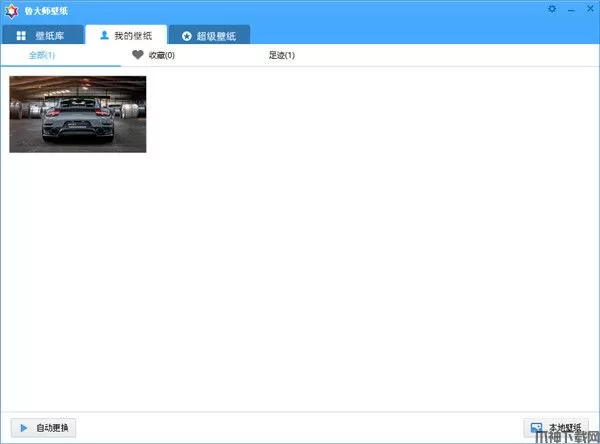The height and width of the screenshot is (444, 600).
Task: Start 自动更换 auto wallpaper switching
Action: pyautogui.click(x=42, y=428)
